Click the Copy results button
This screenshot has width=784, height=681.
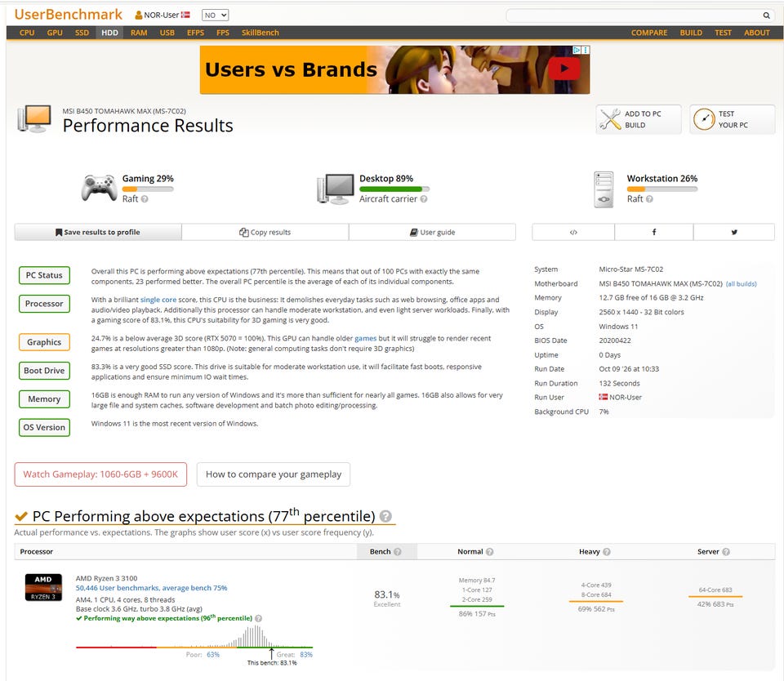[x=265, y=232]
